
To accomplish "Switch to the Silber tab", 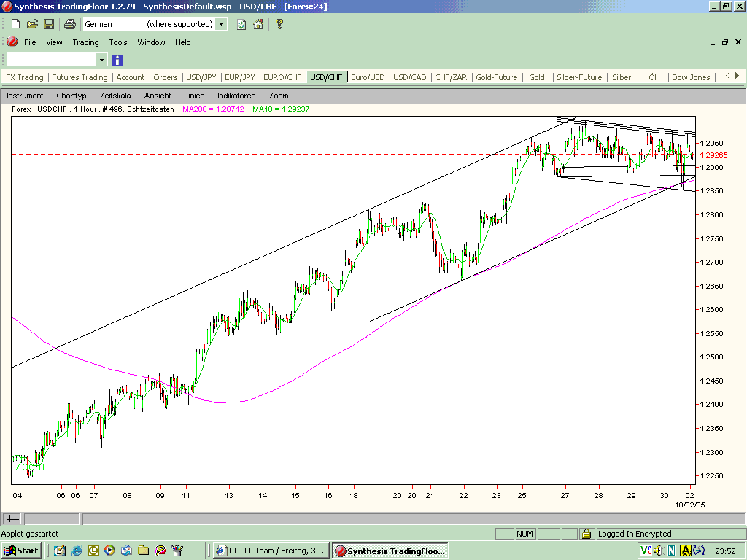I will click(622, 77).
